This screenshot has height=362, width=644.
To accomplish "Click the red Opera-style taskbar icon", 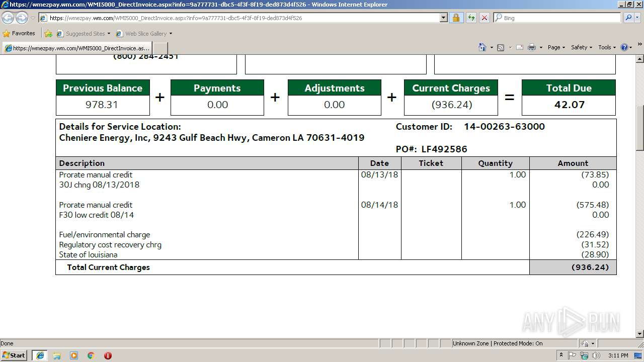I will pos(108,355).
